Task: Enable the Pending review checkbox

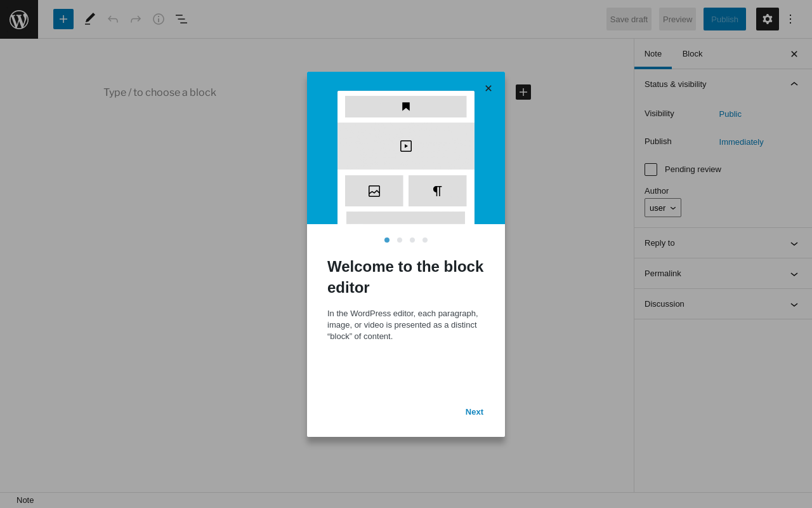Action: (x=651, y=170)
